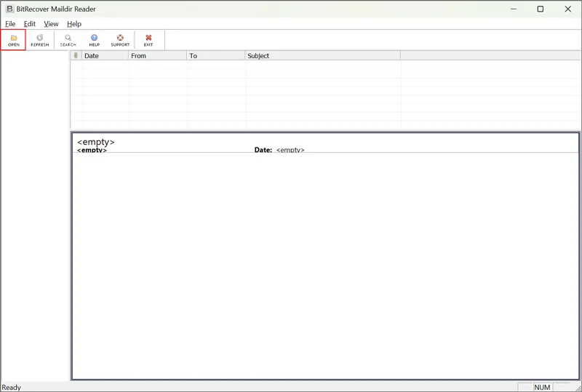Sort by the From column header

(157, 56)
